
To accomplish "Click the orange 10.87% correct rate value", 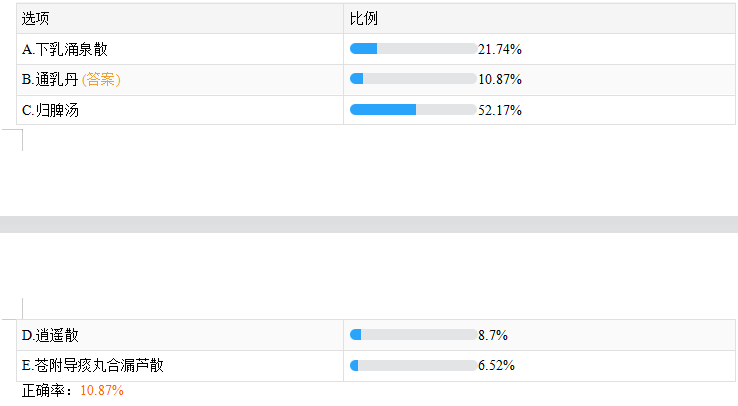I will pyautogui.click(x=102, y=390).
